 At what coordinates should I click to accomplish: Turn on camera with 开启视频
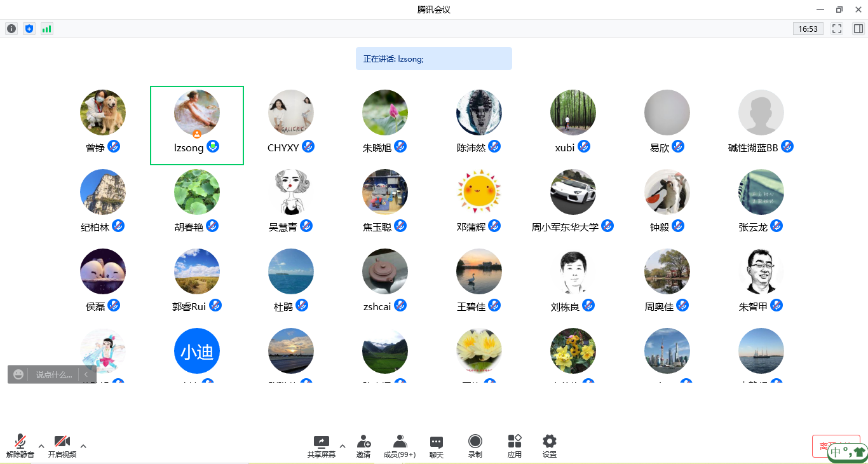pos(62,446)
